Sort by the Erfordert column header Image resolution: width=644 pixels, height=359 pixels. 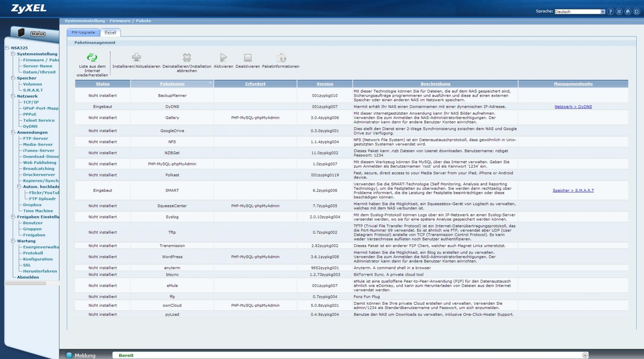coord(255,84)
